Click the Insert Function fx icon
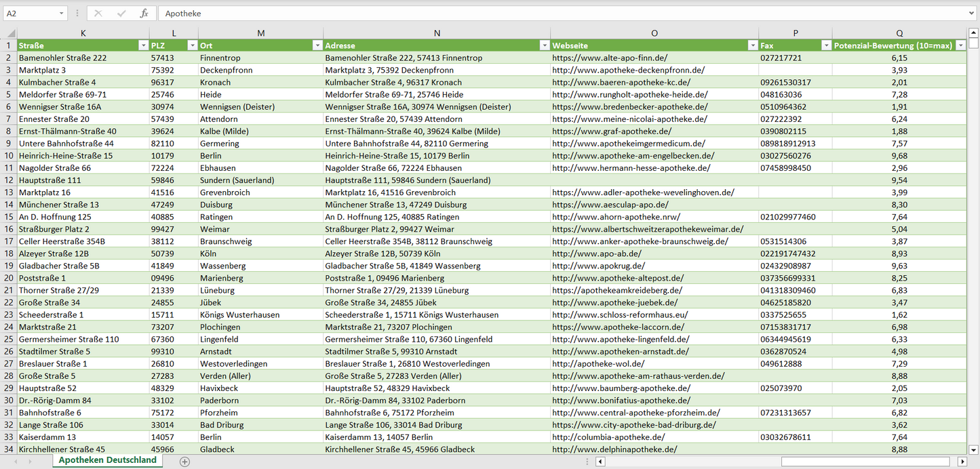This screenshot has height=469, width=980. (x=144, y=14)
